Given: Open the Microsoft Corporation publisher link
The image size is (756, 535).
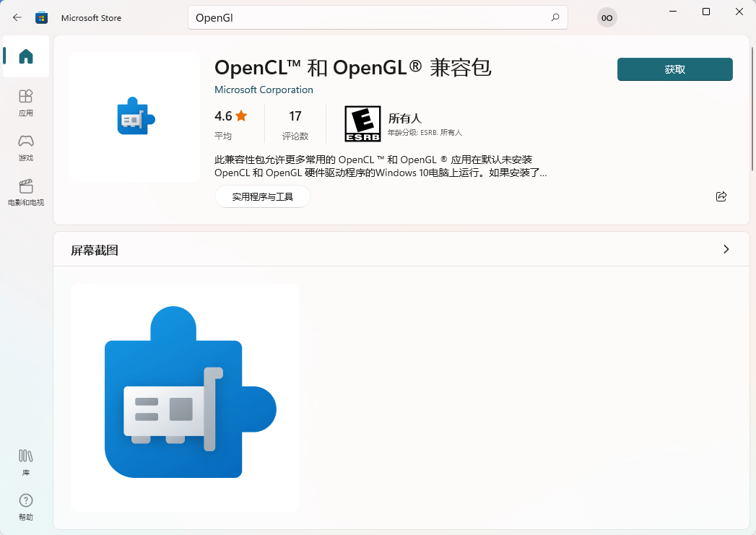Looking at the screenshot, I should click(264, 90).
